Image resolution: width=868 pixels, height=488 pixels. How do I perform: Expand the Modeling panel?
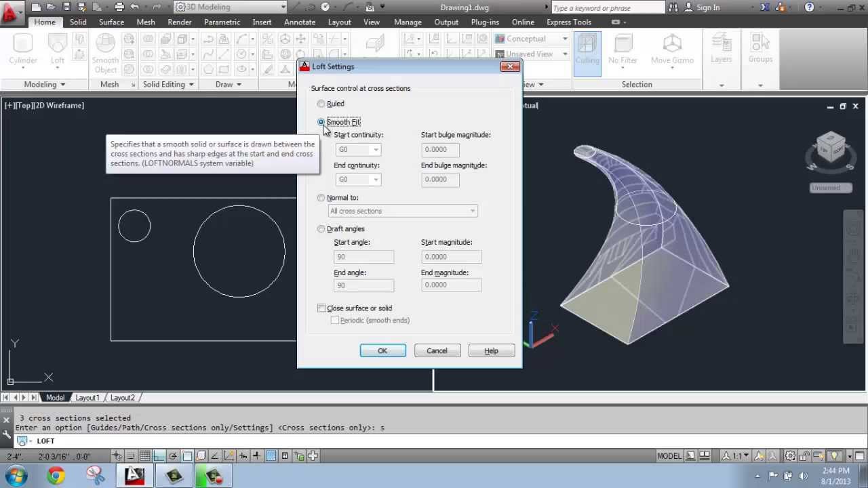(45, 84)
